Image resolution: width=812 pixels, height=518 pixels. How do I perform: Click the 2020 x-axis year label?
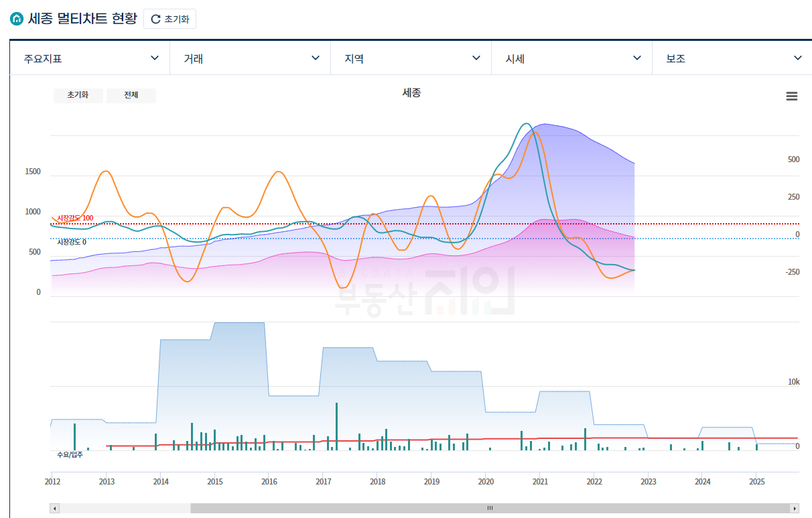pos(486,481)
